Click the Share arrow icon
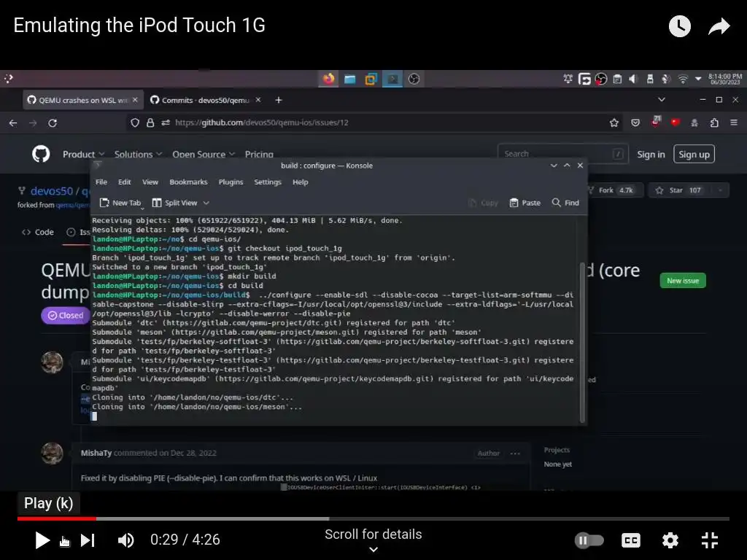Screen dimensions: 747x560 (x=719, y=26)
